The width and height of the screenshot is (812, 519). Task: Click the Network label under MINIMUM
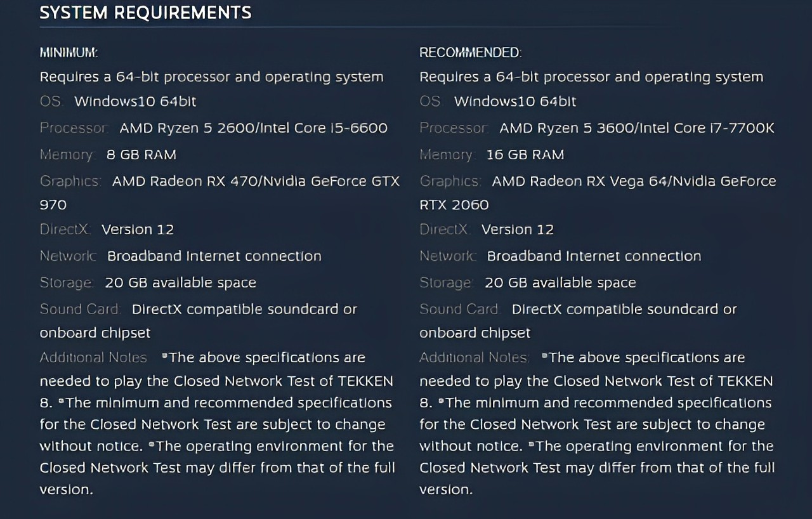68,256
